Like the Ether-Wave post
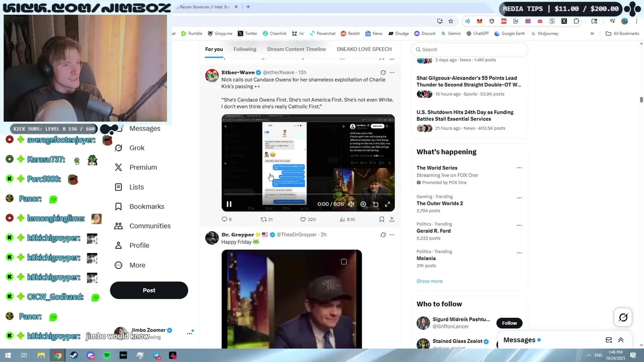Image resolution: width=644 pixels, height=362 pixels. pyautogui.click(x=307, y=219)
